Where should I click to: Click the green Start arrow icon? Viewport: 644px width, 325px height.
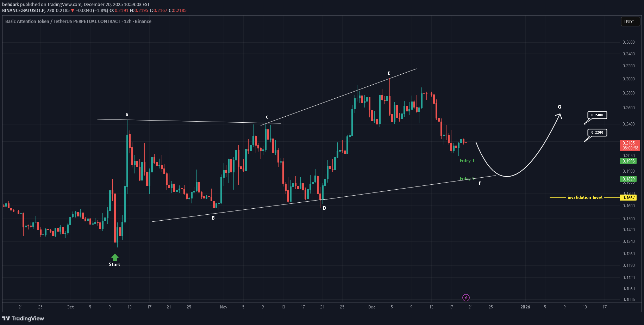[x=115, y=257]
